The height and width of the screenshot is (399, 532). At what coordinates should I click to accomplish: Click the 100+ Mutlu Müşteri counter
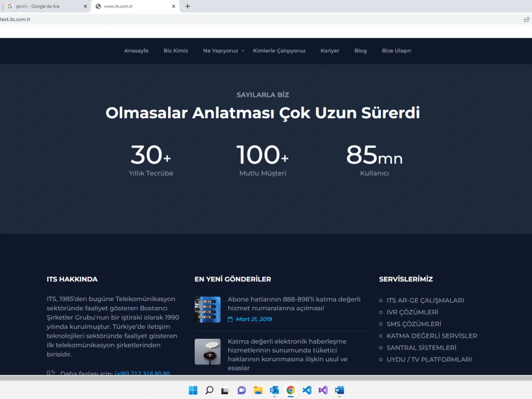263,160
